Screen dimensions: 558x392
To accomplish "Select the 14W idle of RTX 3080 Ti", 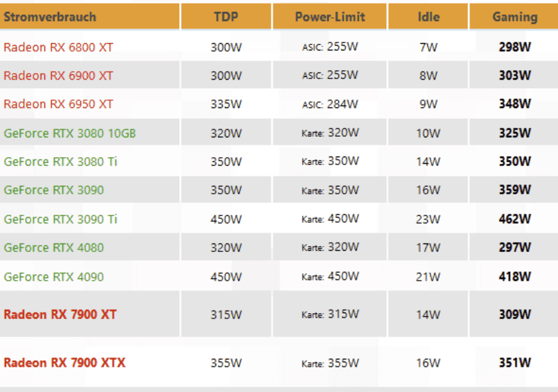I will 429,161.
